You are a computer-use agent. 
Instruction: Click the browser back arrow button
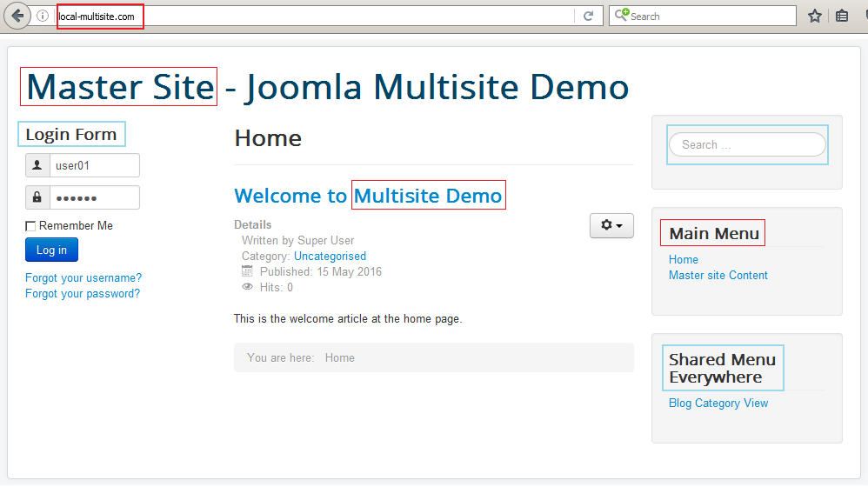[x=17, y=16]
